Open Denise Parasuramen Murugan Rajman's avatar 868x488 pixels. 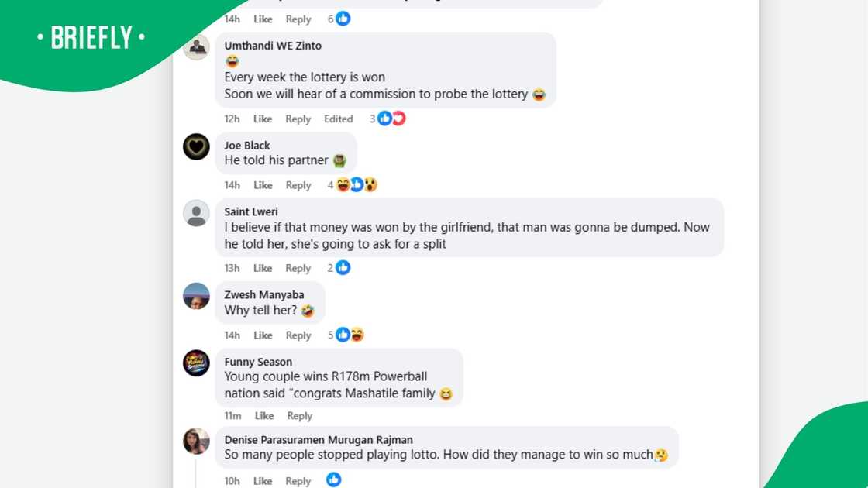197,441
